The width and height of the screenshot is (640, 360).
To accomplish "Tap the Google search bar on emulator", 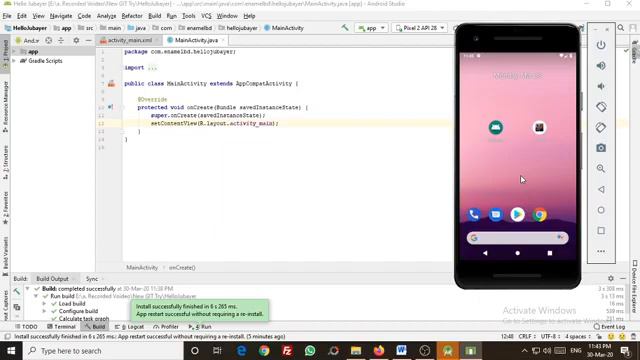I will [517, 238].
